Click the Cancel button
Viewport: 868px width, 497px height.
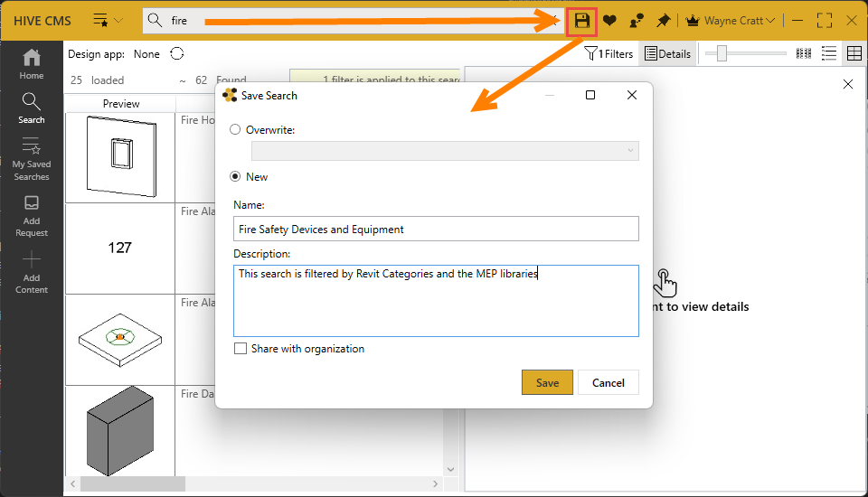tap(609, 382)
